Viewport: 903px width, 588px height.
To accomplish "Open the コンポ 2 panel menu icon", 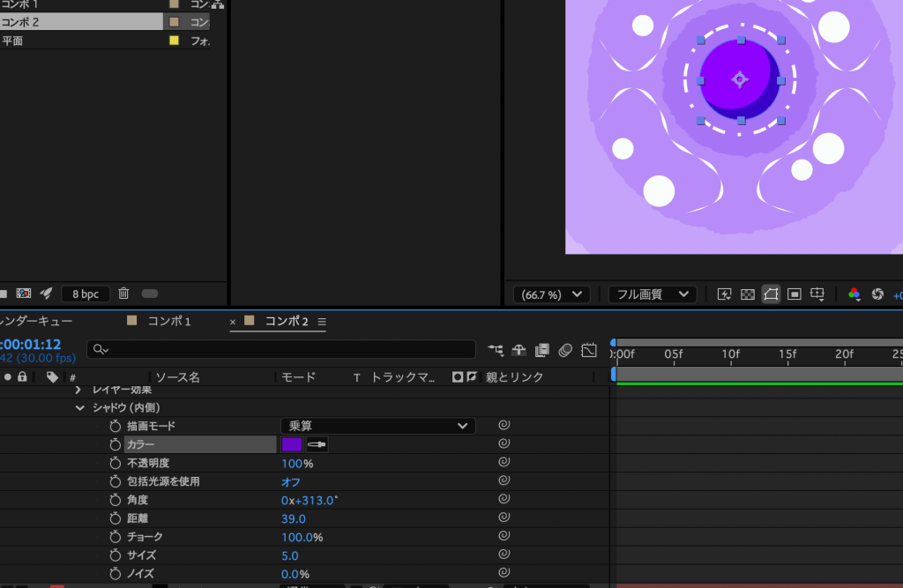I will tap(322, 322).
